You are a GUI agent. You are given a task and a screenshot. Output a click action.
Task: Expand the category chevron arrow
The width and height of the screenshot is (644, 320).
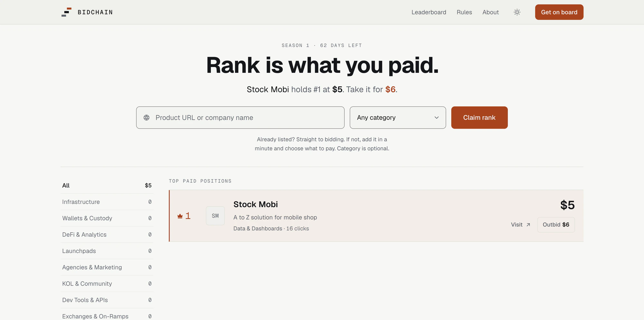[x=437, y=118]
